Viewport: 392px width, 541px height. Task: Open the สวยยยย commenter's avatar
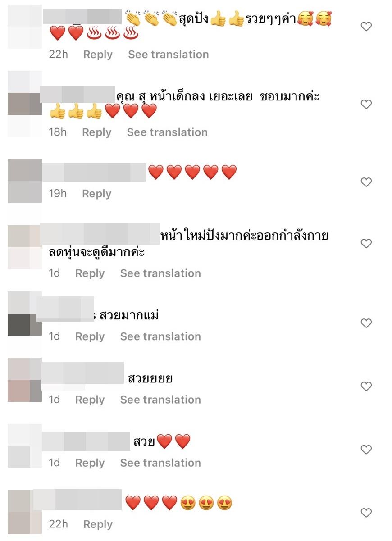click(x=25, y=380)
